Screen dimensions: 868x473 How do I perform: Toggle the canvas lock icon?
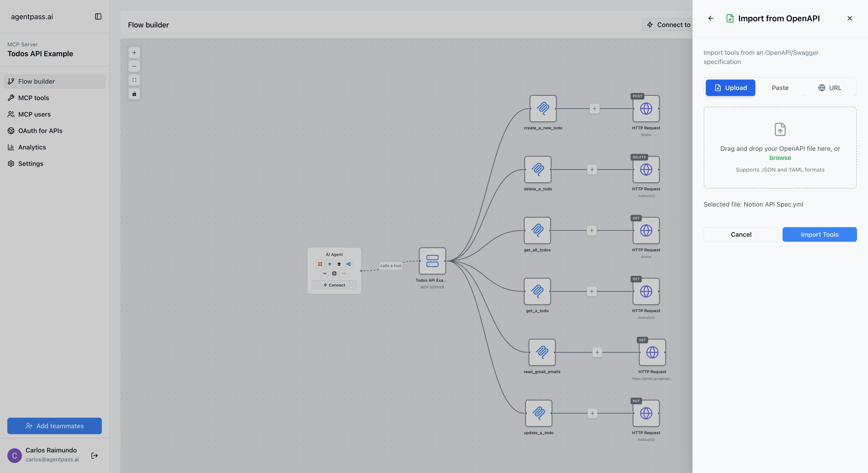(134, 94)
